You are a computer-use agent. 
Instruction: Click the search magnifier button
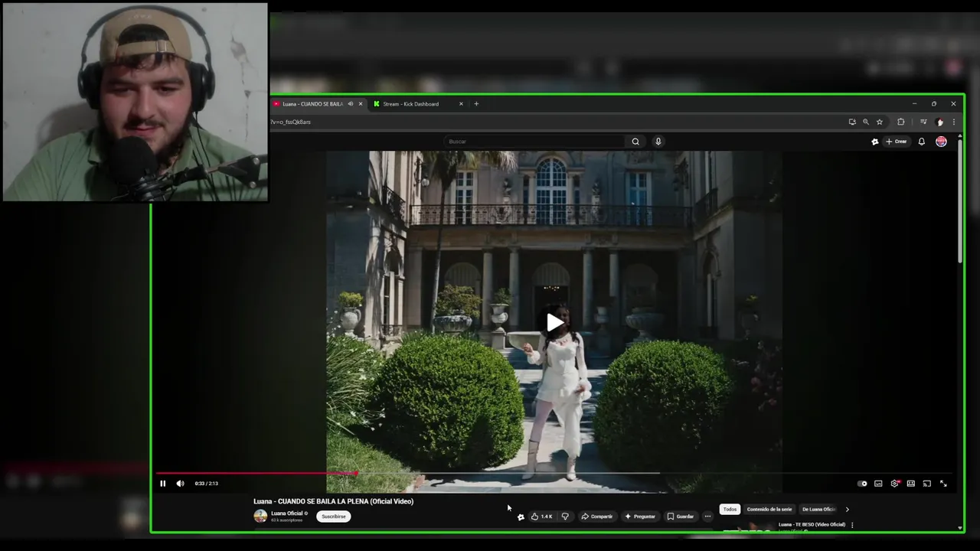635,142
